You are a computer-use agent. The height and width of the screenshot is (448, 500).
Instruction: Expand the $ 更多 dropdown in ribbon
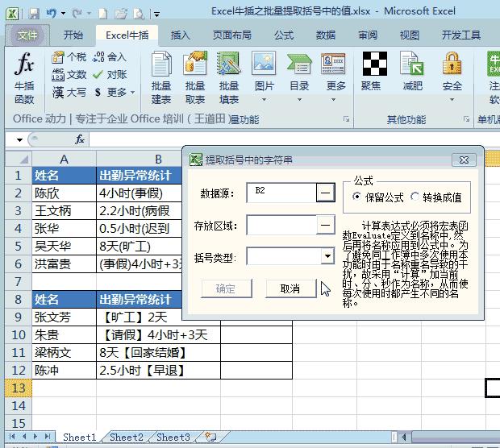pos(132,93)
